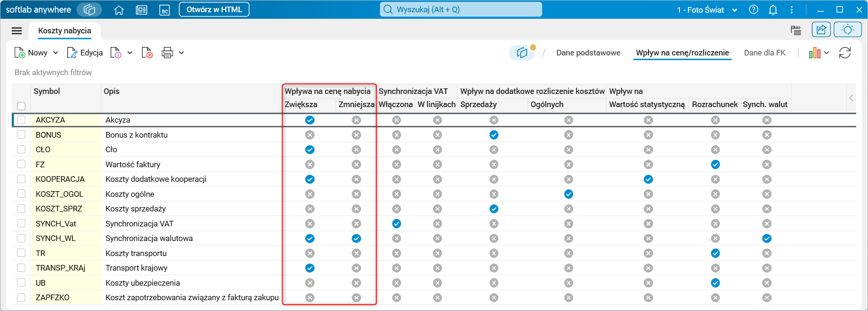Click the share/export icon

[821, 30]
